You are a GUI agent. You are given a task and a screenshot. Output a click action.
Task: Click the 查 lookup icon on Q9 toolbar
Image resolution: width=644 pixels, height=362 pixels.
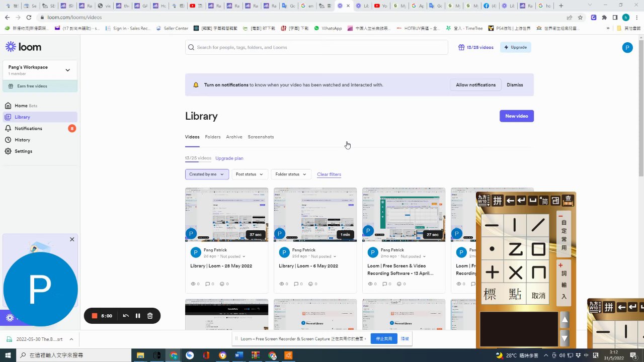(x=568, y=200)
